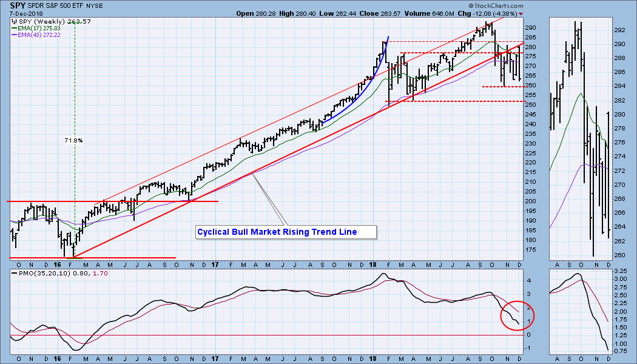Click the 185 label on main price axis
Viewport: 637px width, 364px height.
point(531,231)
